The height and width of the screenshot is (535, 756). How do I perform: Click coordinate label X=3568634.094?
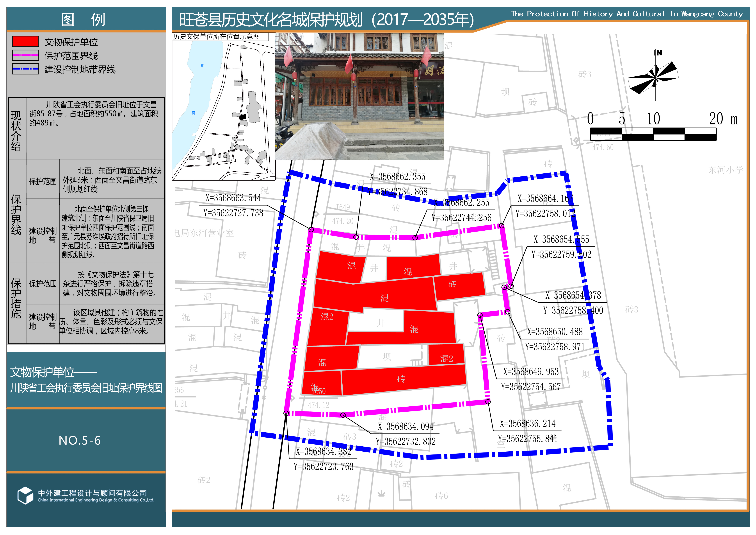(405, 427)
